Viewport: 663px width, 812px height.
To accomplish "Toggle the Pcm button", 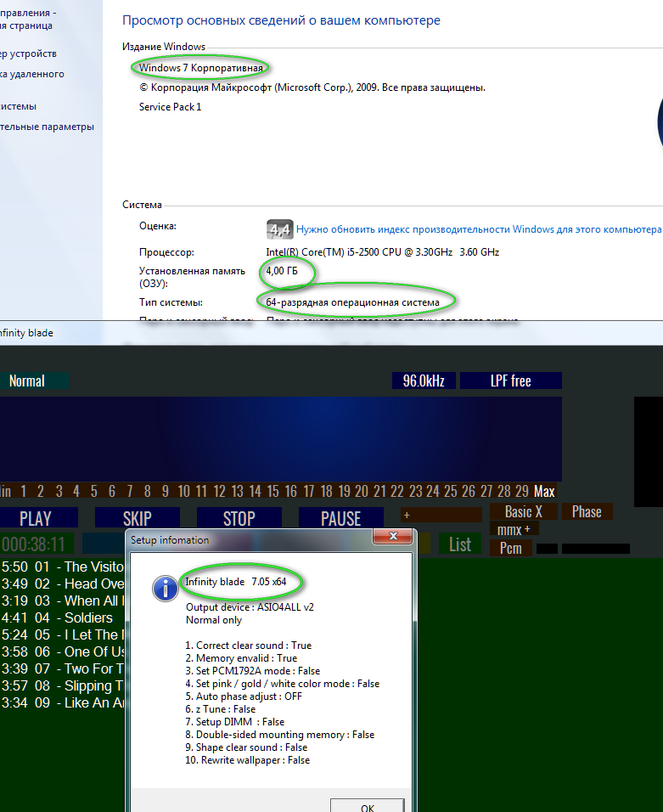I will tap(511, 548).
